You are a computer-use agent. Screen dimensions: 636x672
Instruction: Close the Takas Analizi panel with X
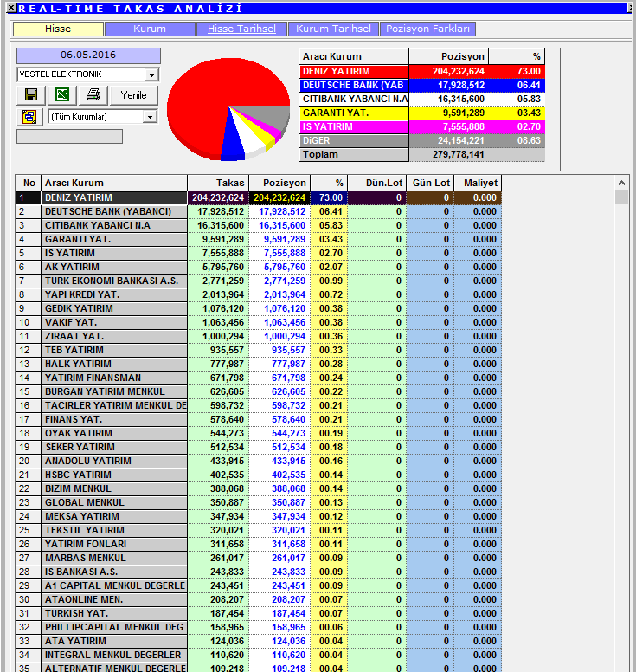tap(8, 8)
